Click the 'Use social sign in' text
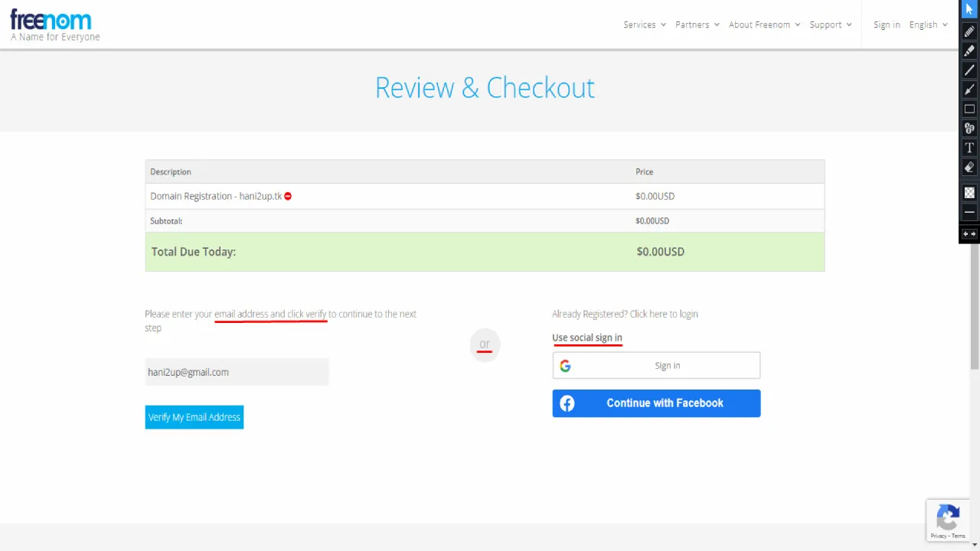Viewport: 980px width, 551px height. (x=587, y=337)
